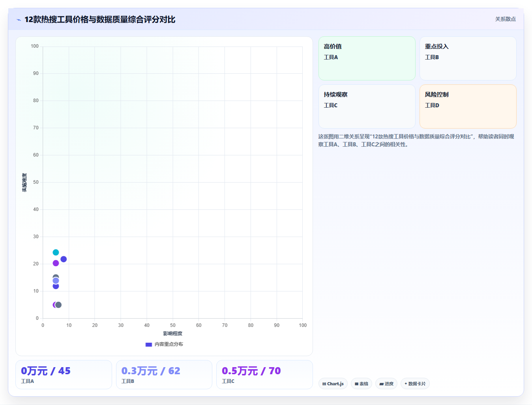Select the 表格 tag chip

click(x=362, y=384)
